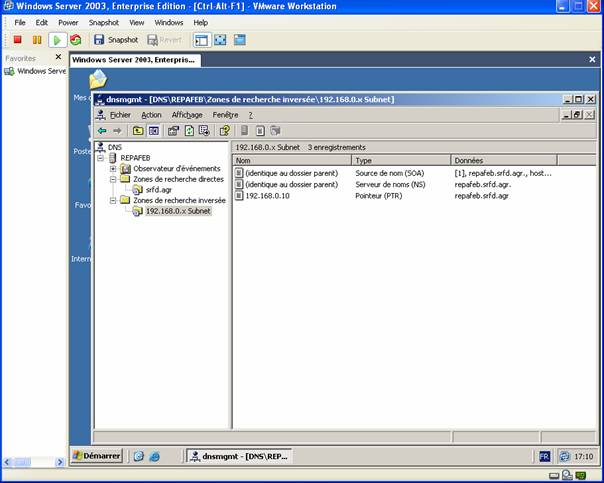Image resolution: width=604 pixels, height=483 pixels.
Task: Click the grey server icon in dnsmgmt toolbar
Action: 244,131
